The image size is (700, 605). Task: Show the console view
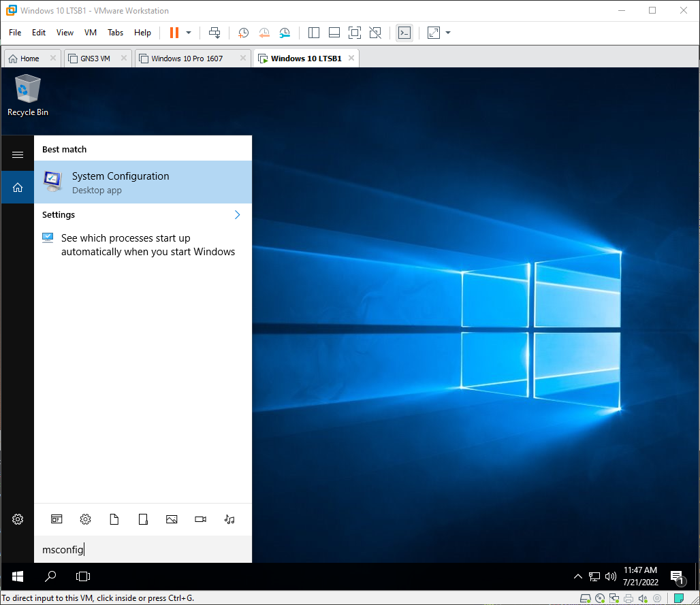tap(404, 33)
